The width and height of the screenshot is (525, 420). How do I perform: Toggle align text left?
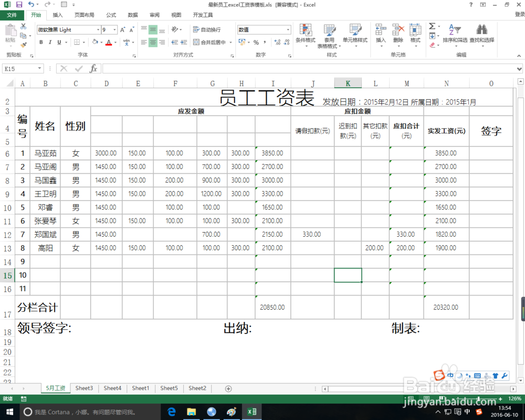pos(144,42)
